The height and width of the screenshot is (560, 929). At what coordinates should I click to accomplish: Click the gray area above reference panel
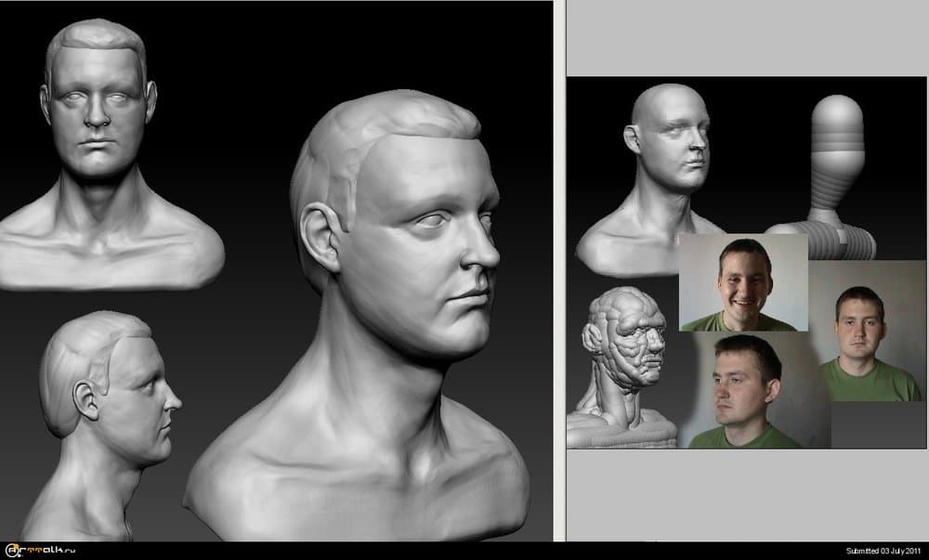click(745, 37)
